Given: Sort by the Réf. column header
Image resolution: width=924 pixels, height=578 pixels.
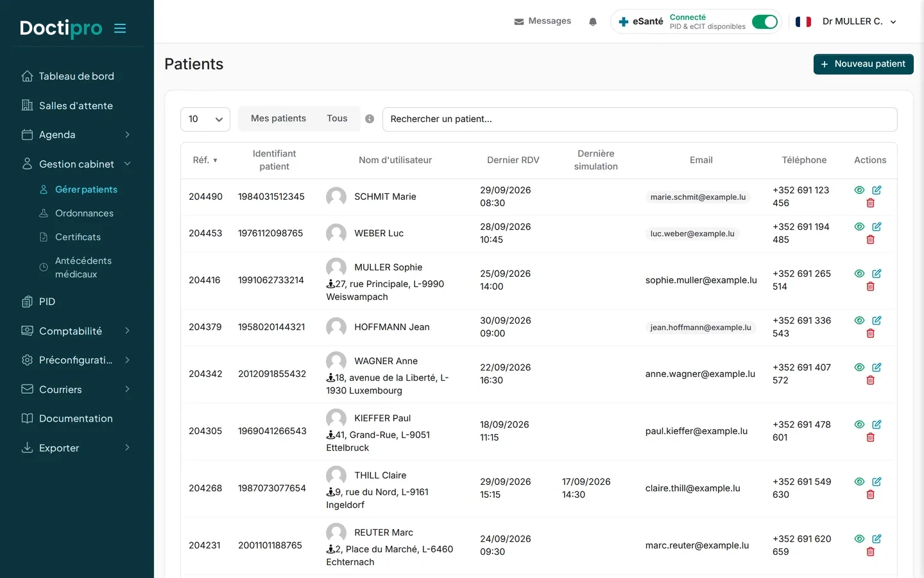Looking at the screenshot, I should [x=205, y=161].
